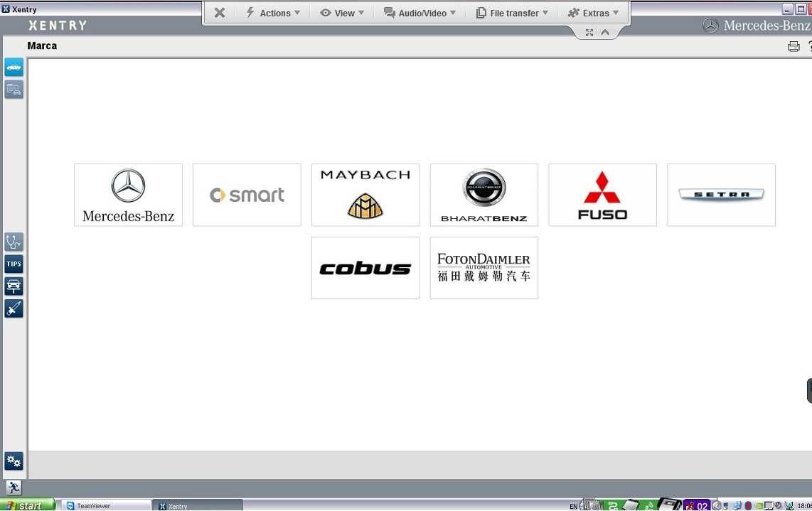Click the purple 02 tray icon

pyautogui.click(x=697, y=505)
